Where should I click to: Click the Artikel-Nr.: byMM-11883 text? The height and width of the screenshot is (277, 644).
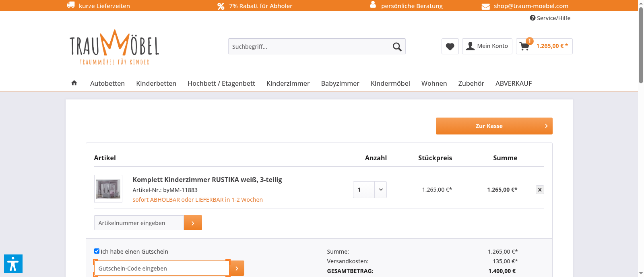(165, 190)
